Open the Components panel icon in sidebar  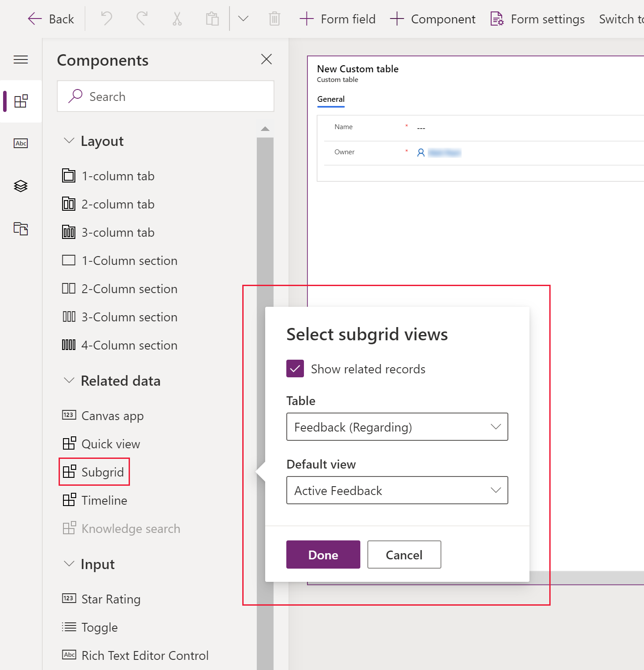click(x=21, y=101)
